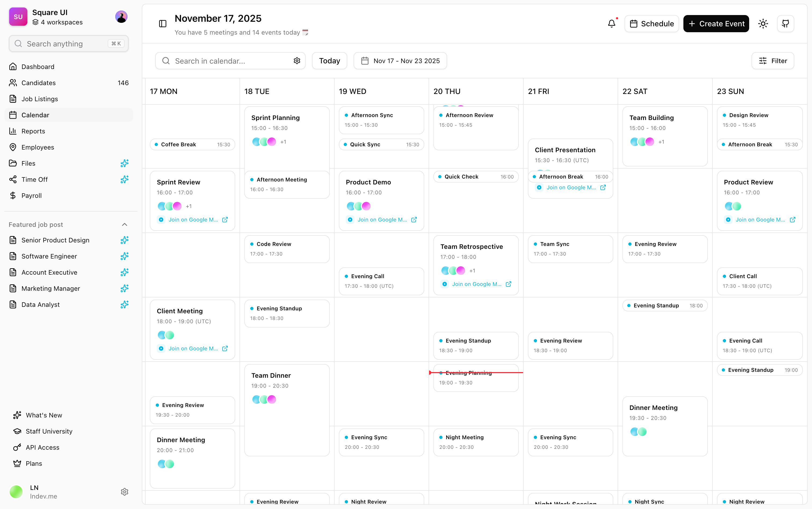Open the GitHub repository icon

point(785,24)
